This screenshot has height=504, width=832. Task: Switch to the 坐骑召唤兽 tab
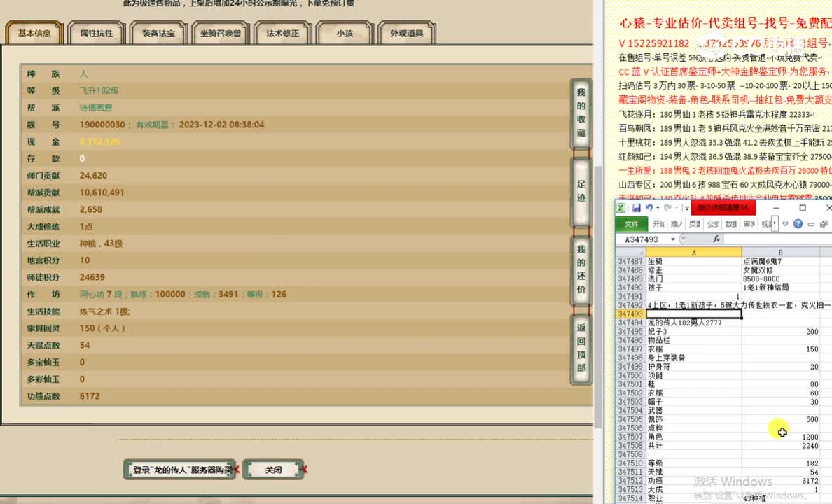pos(221,32)
